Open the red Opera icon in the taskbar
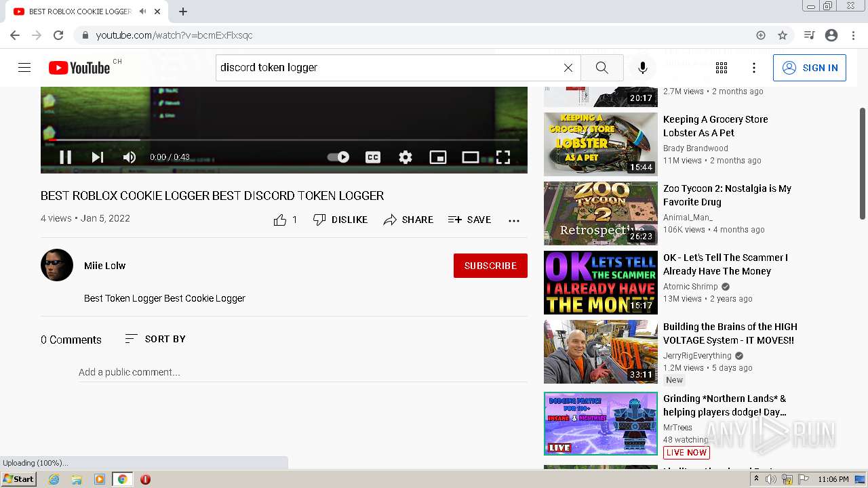This screenshot has width=868, height=488. coord(145,479)
